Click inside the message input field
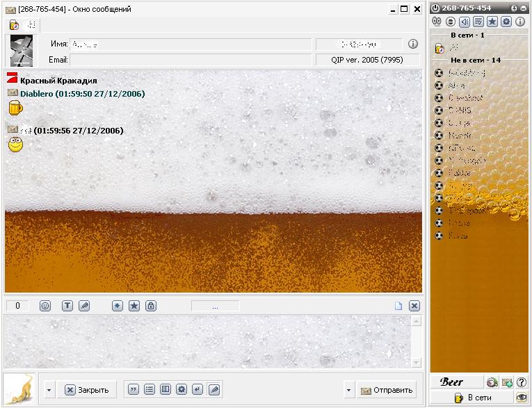 click(207, 341)
